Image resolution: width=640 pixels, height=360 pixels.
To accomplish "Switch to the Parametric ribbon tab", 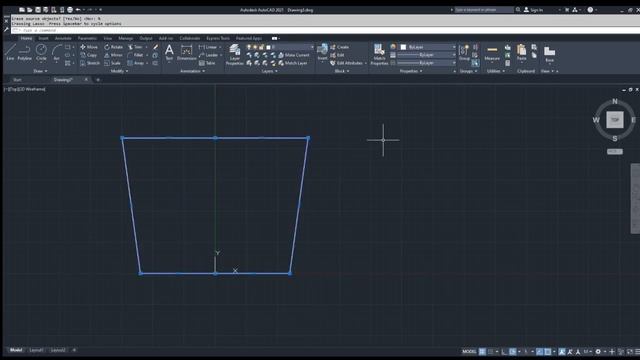I will point(87,38).
